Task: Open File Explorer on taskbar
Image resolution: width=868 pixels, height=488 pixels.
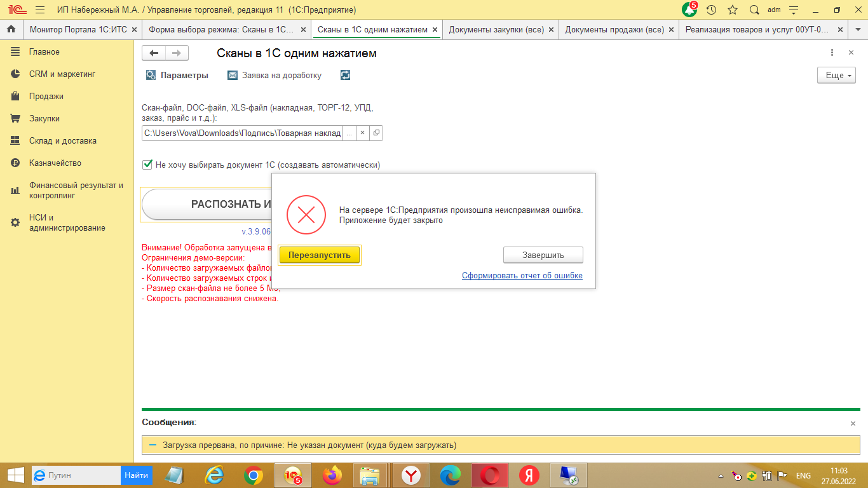Action: [370, 475]
